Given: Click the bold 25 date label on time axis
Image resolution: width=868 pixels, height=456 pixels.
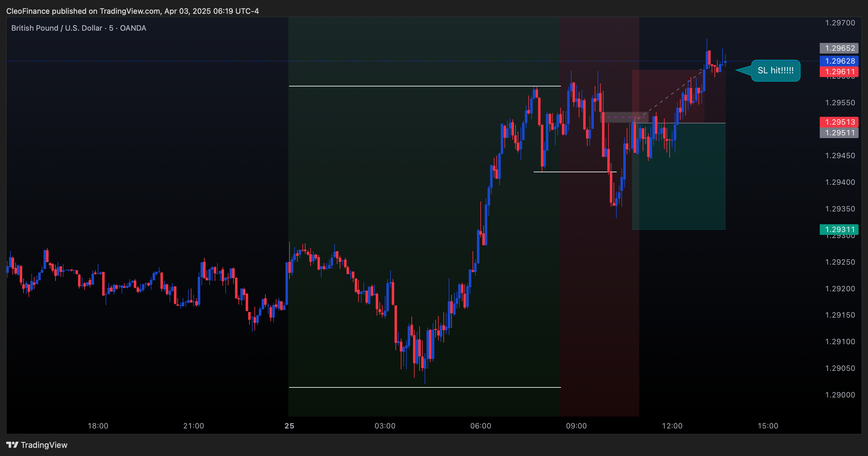Looking at the screenshot, I should [x=290, y=426].
